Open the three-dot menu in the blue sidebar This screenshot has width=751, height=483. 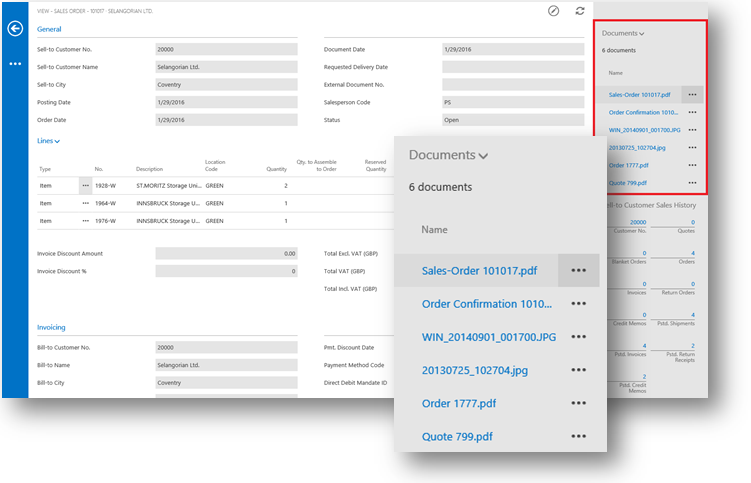(x=15, y=63)
